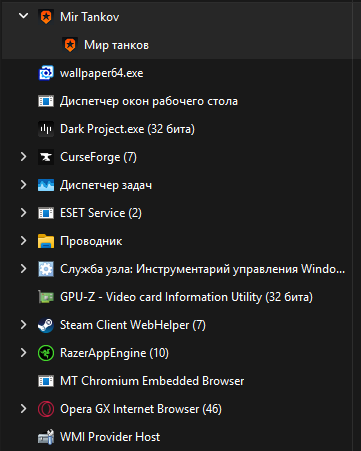361x451 pixels.
Task: Select the Mir Tankov process name
Action: [x=89, y=17]
